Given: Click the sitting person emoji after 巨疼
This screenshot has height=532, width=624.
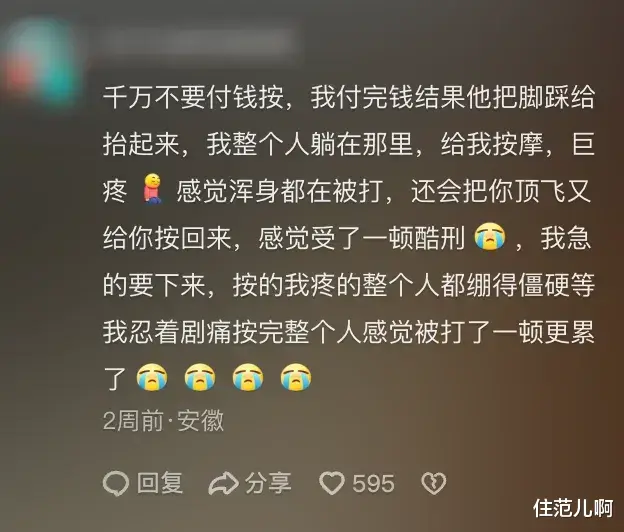Looking at the screenshot, I should click(x=152, y=189).
